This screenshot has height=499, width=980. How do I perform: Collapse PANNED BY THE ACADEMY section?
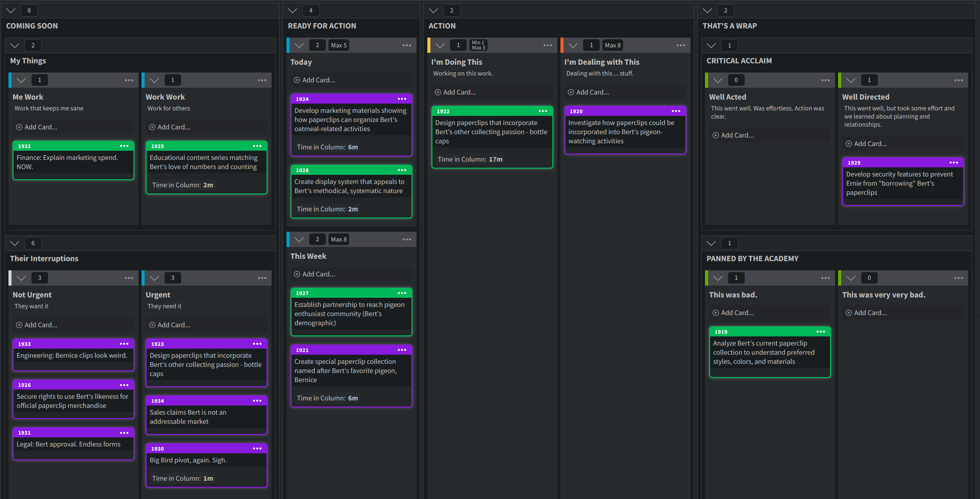click(x=711, y=243)
